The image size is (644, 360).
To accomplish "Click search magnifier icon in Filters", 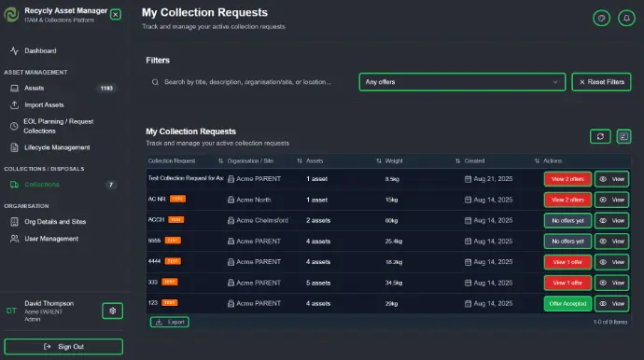I will coord(155,82).
